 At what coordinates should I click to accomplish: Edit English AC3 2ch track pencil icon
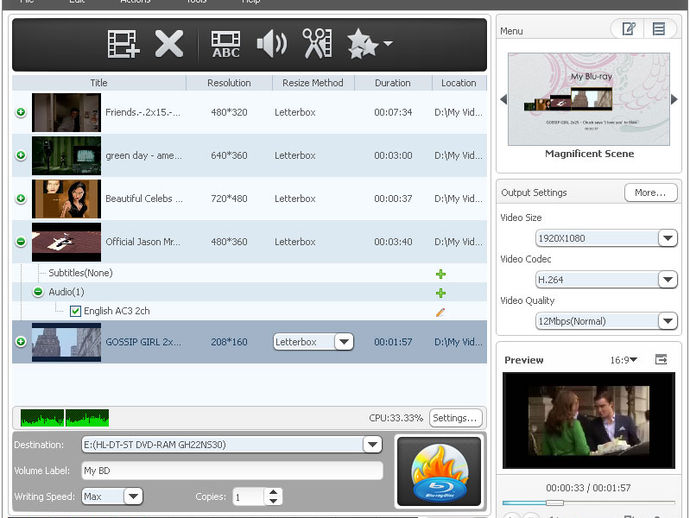(440, 312)
